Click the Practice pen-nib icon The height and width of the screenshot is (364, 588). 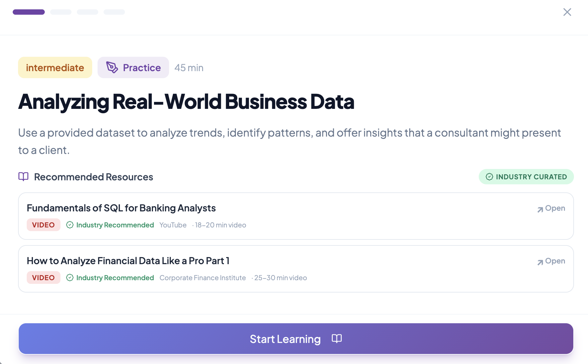[112, 67]
